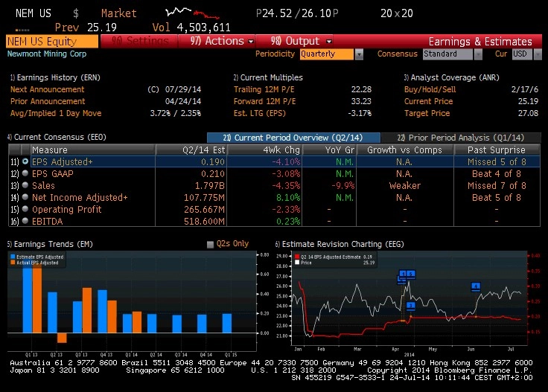The image size is (548, 392).
Task: Click the Buy/Hold/Sell value 2/17/6
Action: point(525,89)
